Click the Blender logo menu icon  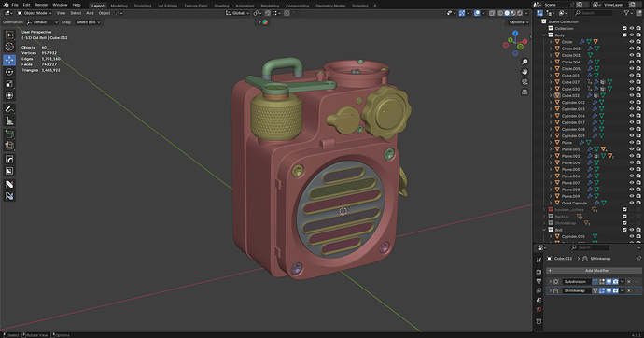click(x=6, y=5)
